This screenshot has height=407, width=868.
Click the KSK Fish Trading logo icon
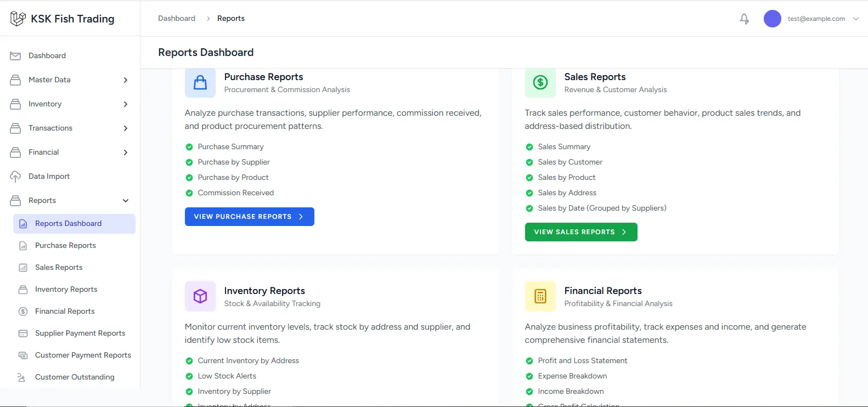click(x=18, y=19)
